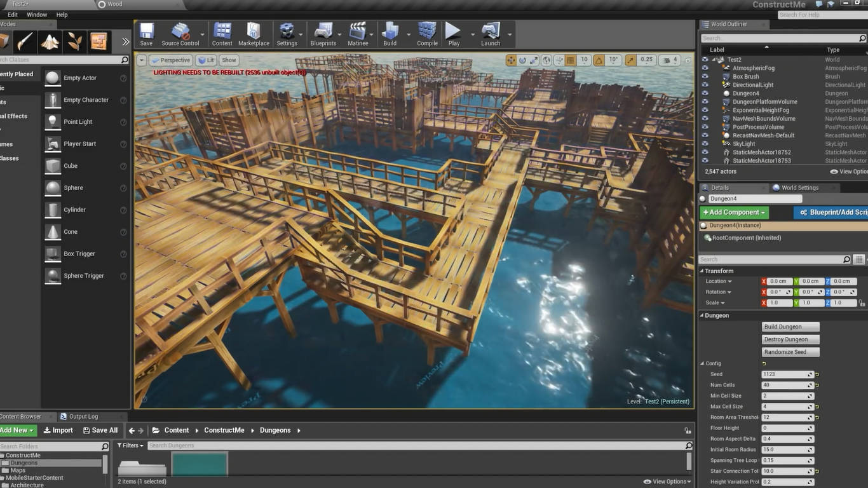Open the Matinee cinematics tool
The height and width of the screenshot is (488, 868).
[x=358, y=34]
